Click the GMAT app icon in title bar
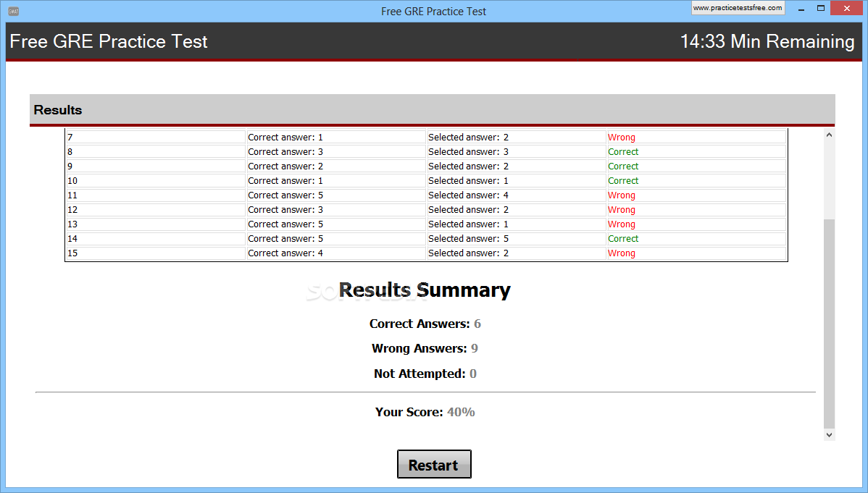 point(13,11)
